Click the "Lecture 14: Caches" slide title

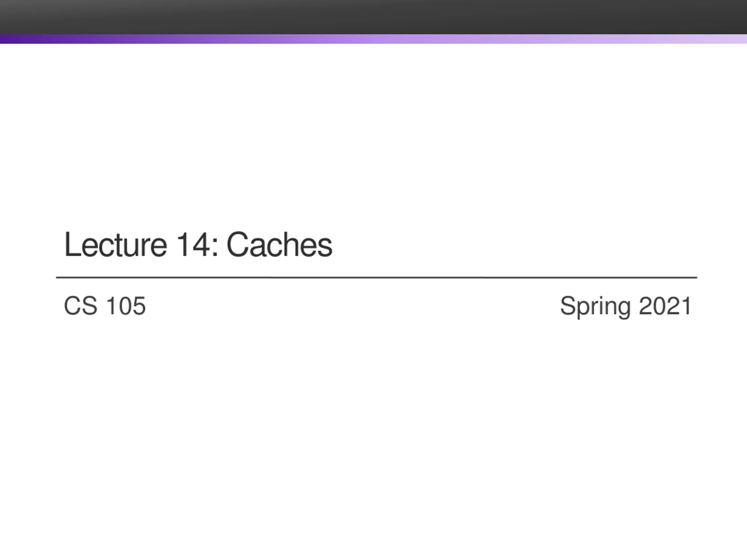(198, 245)
